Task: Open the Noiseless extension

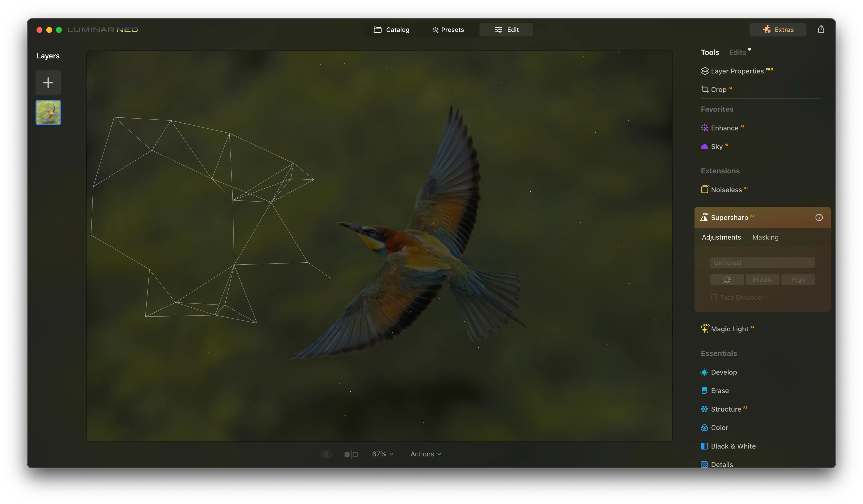Action: [726, 190]
